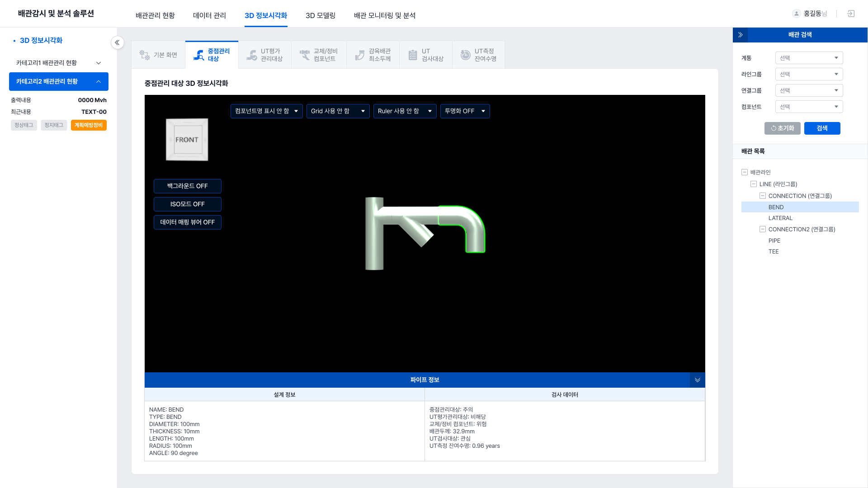
Task: Open Ruler 사용 안 함 dropdown
Action: pyautogui.click(x=405, y=111)
